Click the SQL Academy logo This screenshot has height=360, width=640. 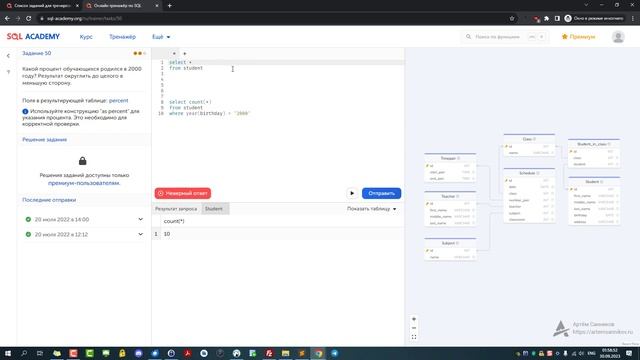(33, 37)
